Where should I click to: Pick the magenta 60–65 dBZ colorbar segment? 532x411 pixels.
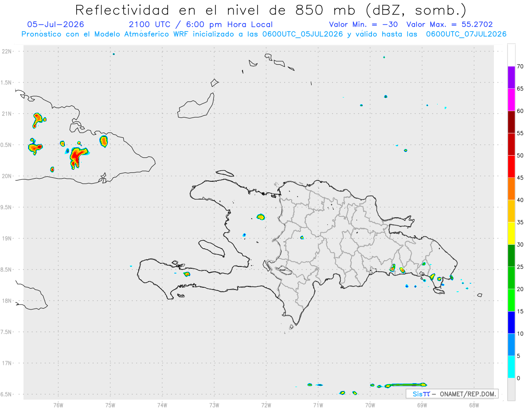[x=511, y=100]
